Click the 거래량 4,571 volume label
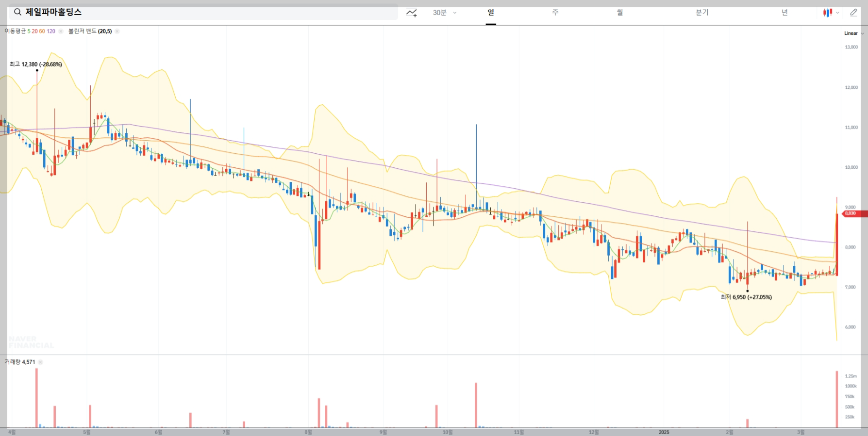 point(20,362)
